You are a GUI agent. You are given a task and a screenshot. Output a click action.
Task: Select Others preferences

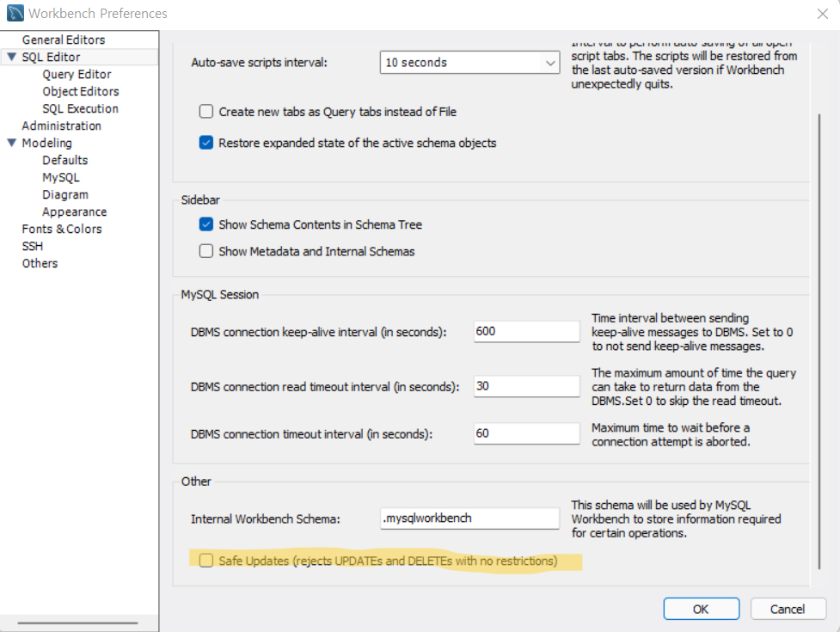[x=40, y=263]
